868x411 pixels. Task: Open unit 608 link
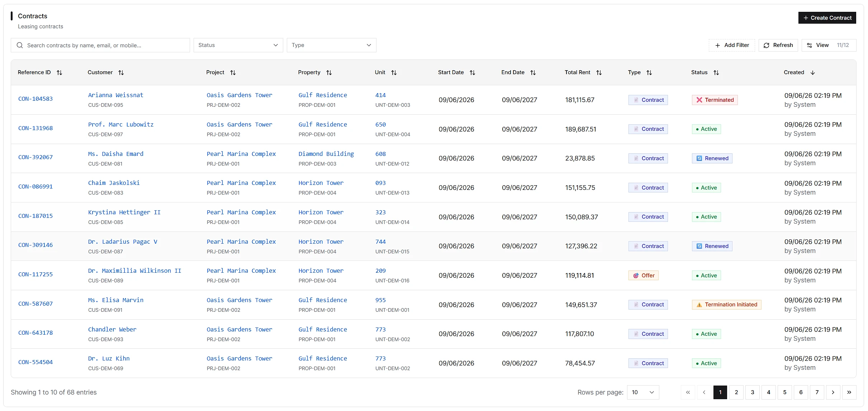pyautogui.click(x=381, y=154)
